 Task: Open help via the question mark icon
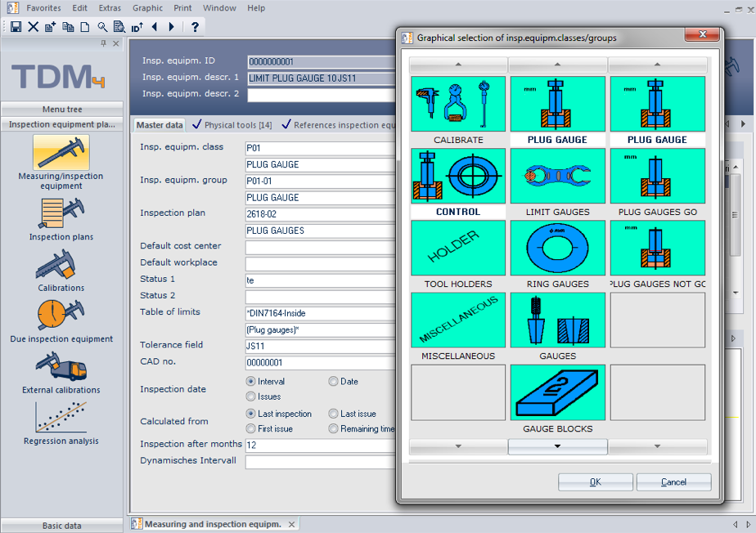[195, 26]
